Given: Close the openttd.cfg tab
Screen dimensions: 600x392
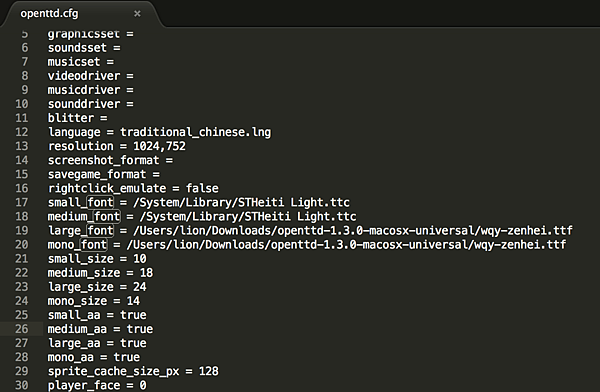Looking at the screenshot, I should 137,14.
